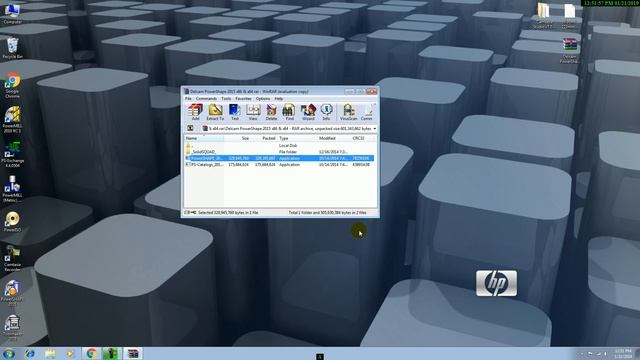This screenshot has width=640, height=360.
Task: Click the Add toolbar icon in WinRAR
Action: tap(195, 112)
